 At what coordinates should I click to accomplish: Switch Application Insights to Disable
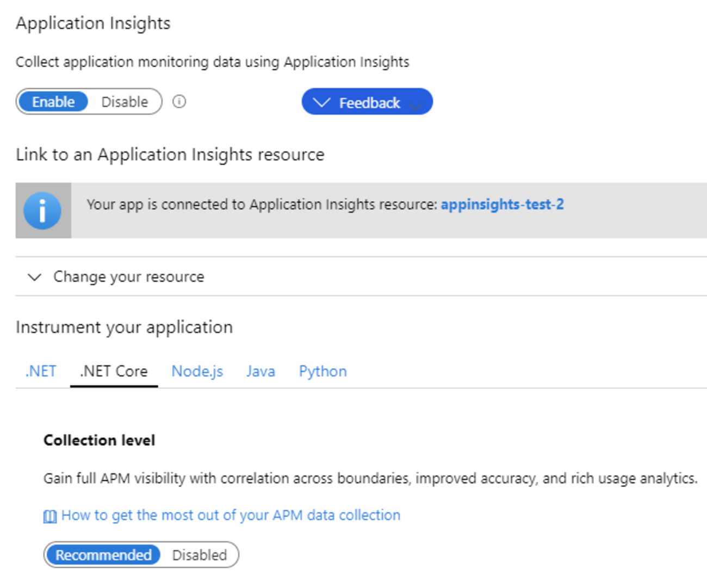click(125, 102)
